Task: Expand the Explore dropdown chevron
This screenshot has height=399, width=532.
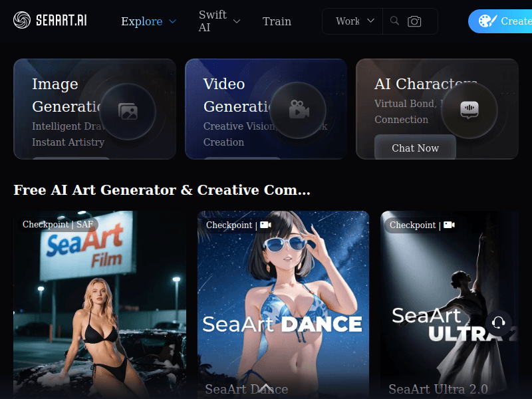Action: tap(172, 21)
